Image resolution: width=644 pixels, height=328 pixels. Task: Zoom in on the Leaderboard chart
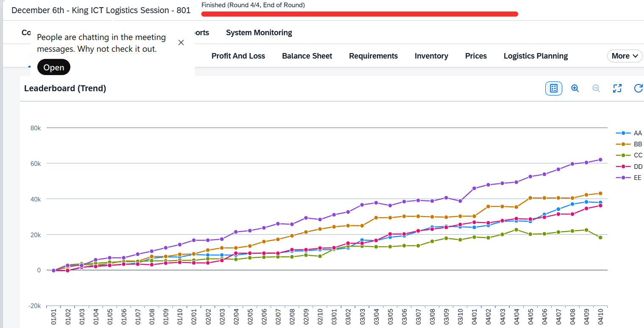coord(575,88)
